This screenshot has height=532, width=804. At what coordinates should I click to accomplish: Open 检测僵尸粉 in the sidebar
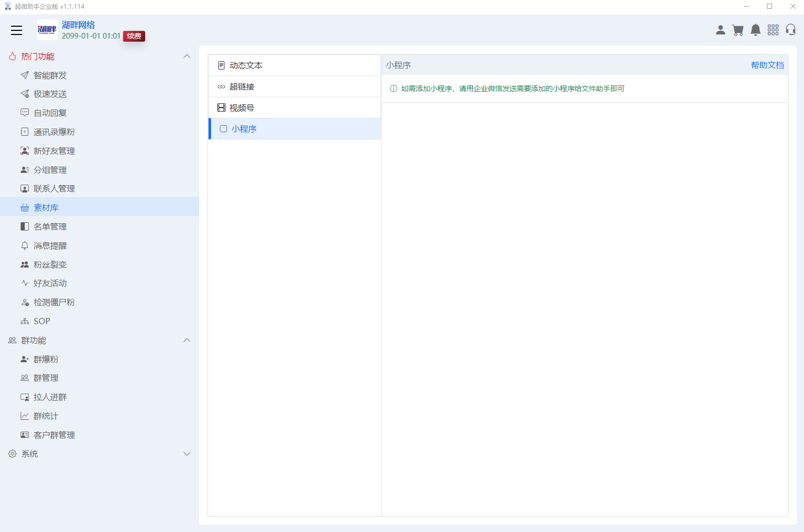click(x=54, y=302)
